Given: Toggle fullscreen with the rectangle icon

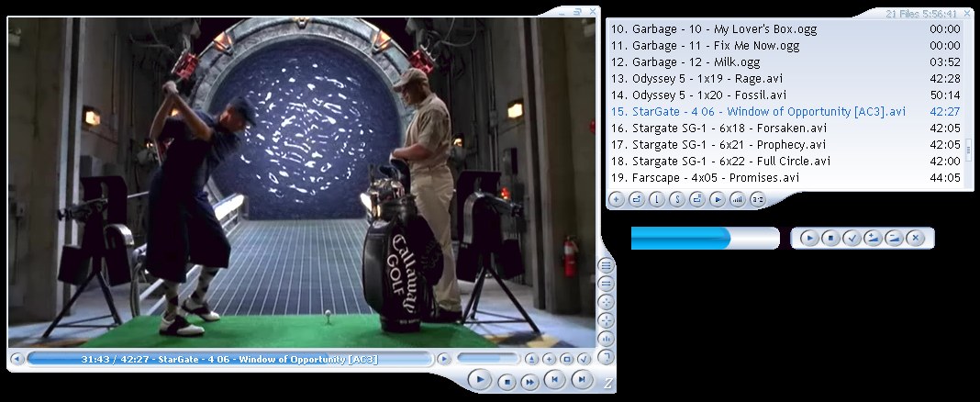Looking at the screenshot, I should pyautogui.click(x=566, y=359).
